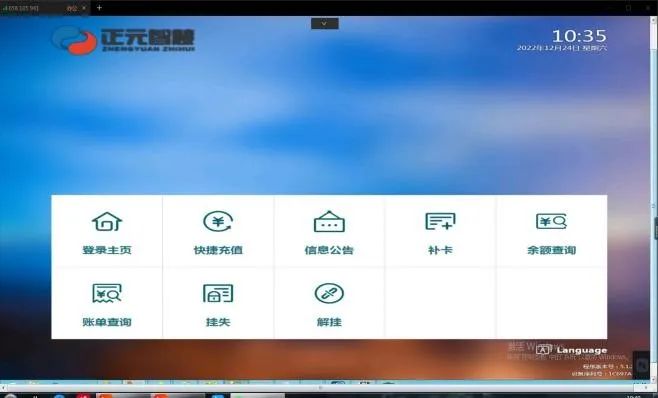
Task: Click the 信息公告 label
Action: (x=329, y=250)
